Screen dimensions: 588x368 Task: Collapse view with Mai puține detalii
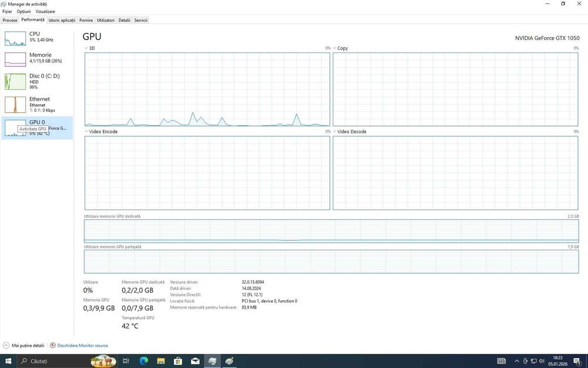[x=24, y=346]
